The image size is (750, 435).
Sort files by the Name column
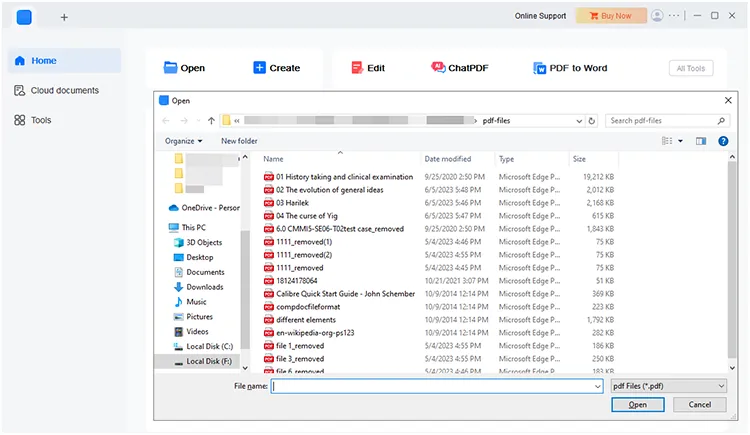273,159
